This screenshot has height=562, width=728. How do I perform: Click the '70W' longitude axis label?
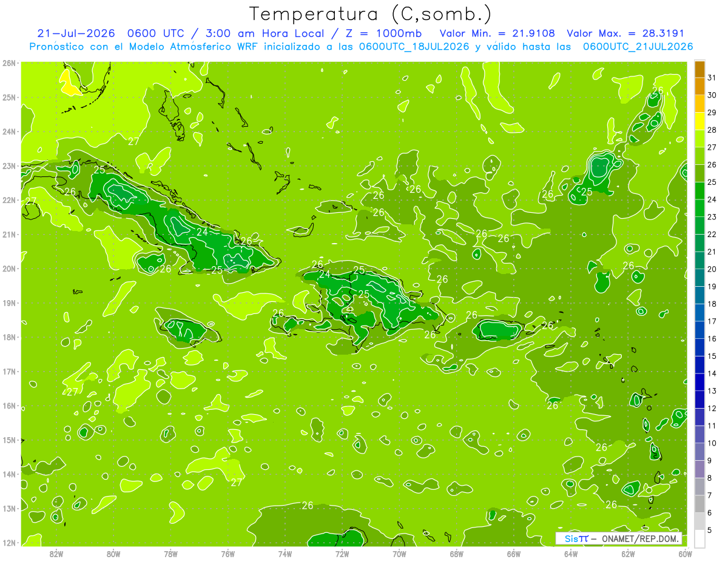[x=399, y=554]
